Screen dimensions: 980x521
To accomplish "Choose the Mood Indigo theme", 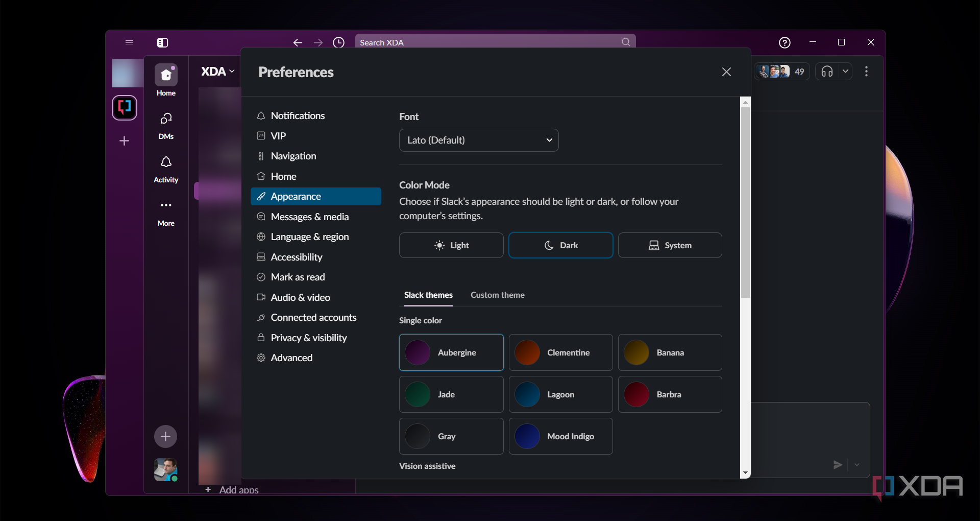I will 560,436.
